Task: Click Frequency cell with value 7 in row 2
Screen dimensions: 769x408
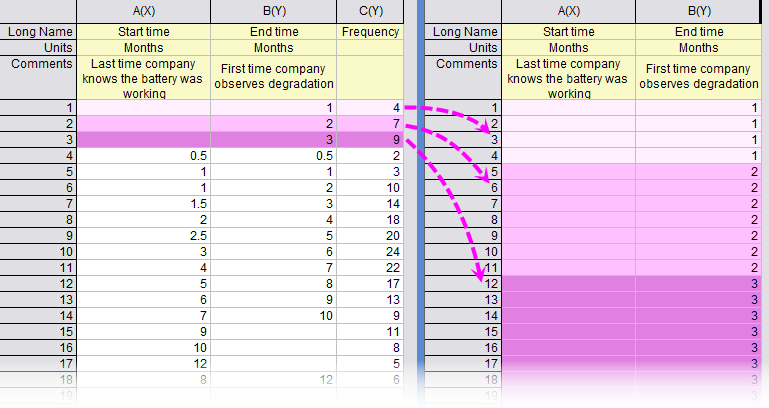Action: pos(370,124)
